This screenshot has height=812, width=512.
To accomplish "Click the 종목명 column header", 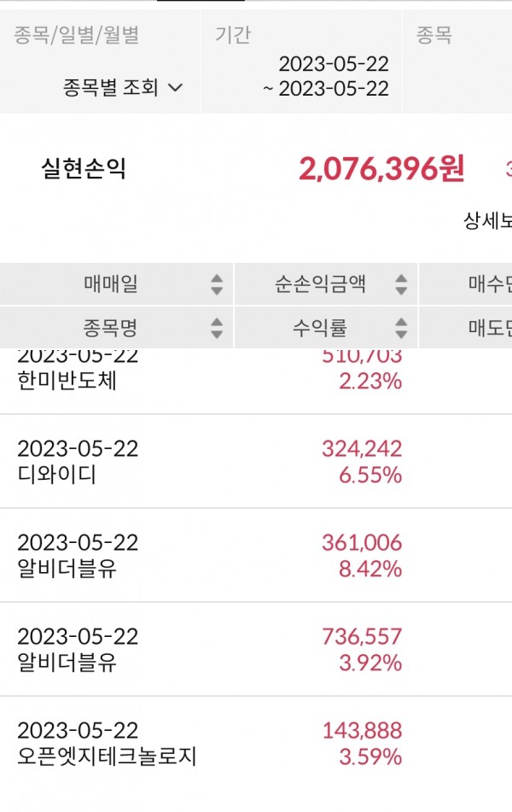I will (111, 327).
